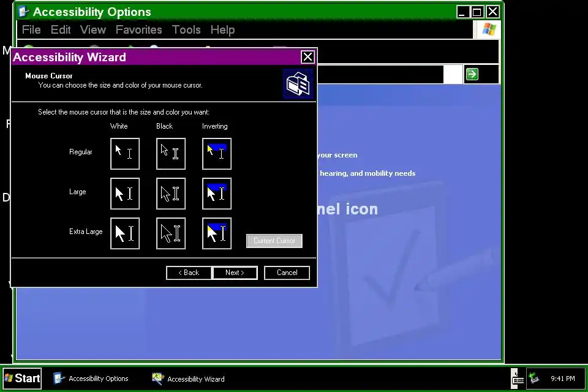The width and height of the screenshot is (588, 392).
Task: Open the File menu in Accessibility Options
Action: pyautogui.click(x=31, y=29)
